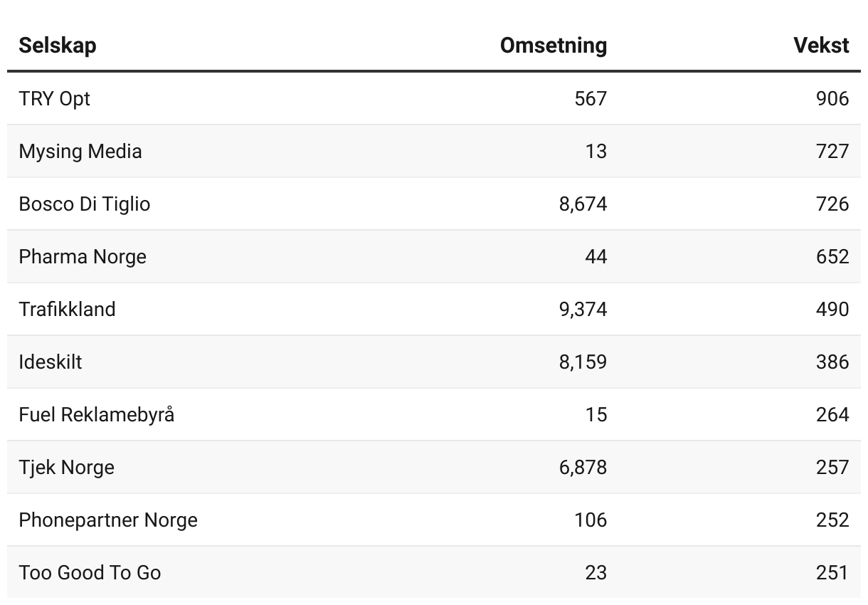Select the TRY Opt company cell
868x605 pixels.
point(55,98)
